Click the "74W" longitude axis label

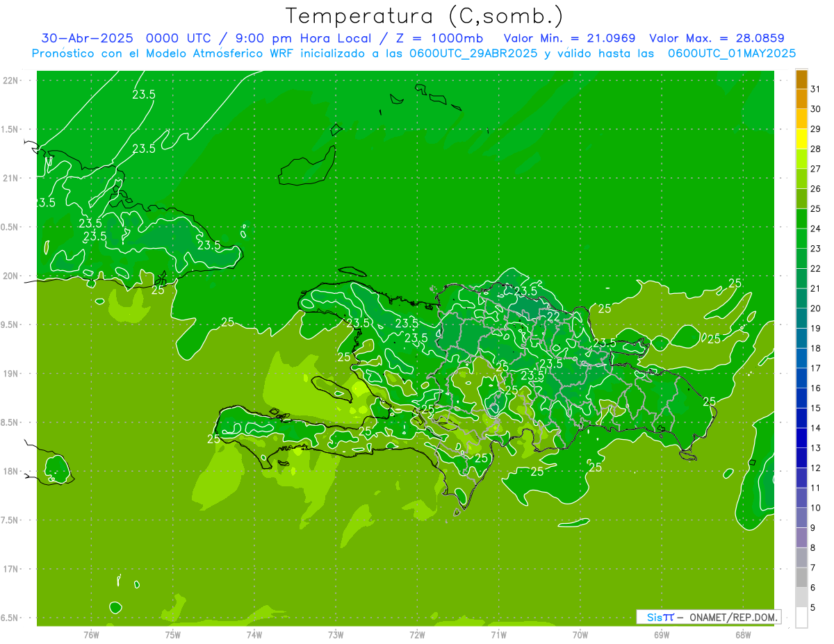tap(254, 635)
